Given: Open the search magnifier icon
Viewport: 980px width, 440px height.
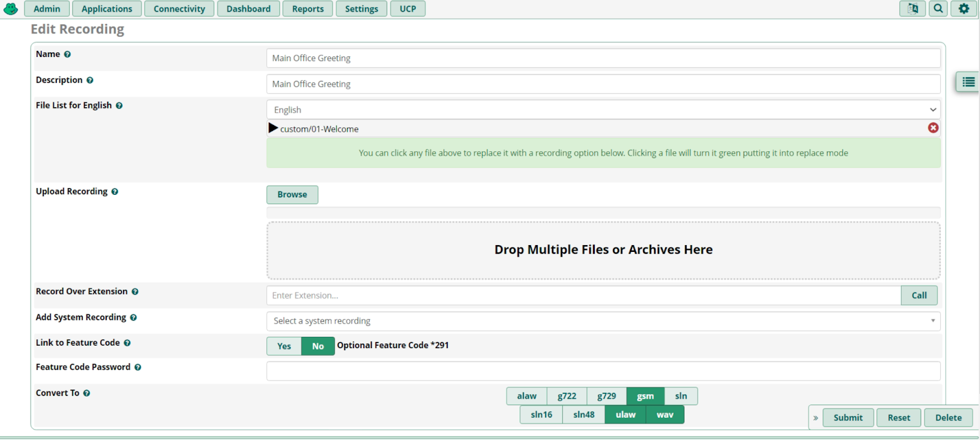Looking at the screenshot, I should pyautogui.click(x=938, y=9).
